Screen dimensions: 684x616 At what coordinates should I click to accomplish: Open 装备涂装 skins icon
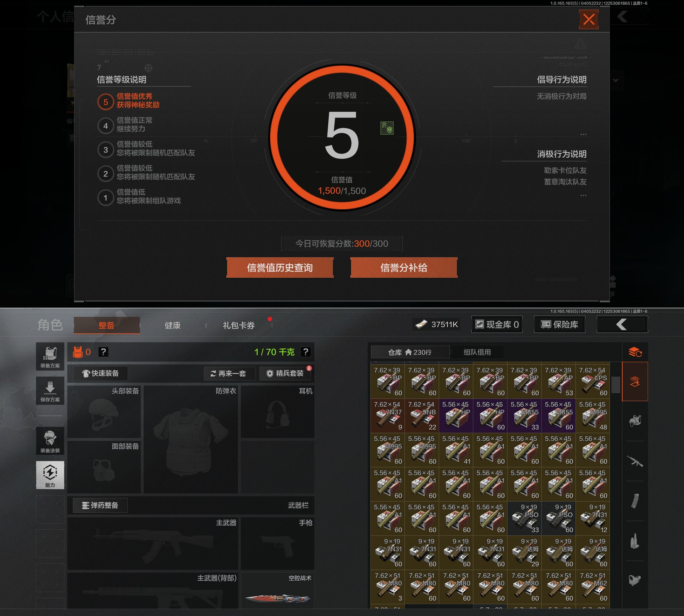point(50,441)
